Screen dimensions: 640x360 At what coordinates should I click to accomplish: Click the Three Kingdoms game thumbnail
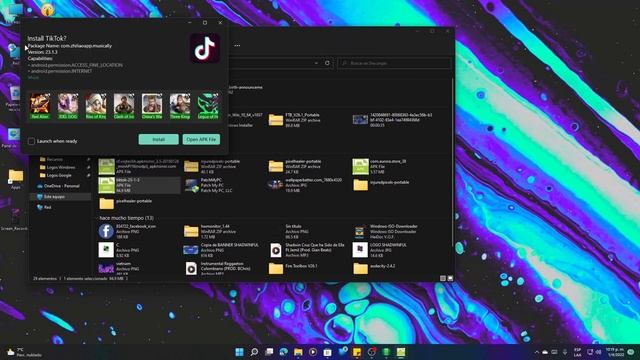[180, 106]
